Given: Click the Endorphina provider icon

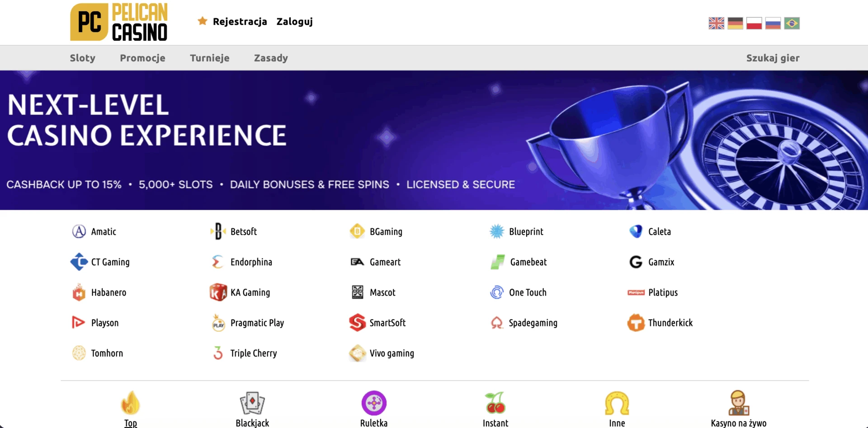Looking at the screenshot, I should tap(218, 262).
